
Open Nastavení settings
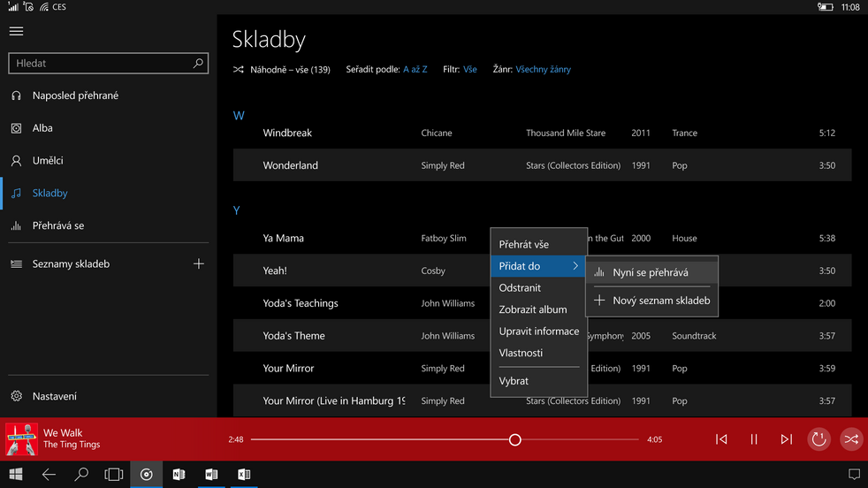(54, 396)
